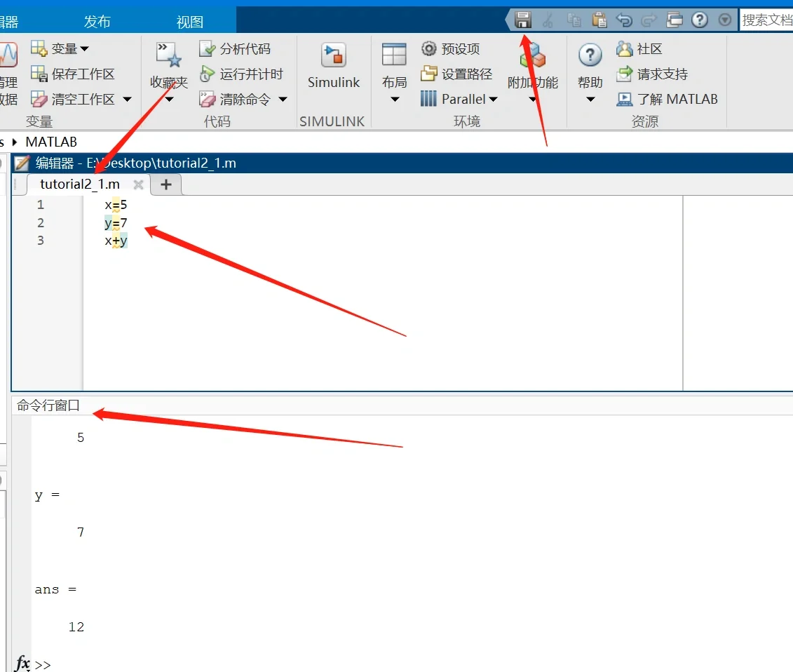Close the tutorial2_1.m tab
This screenshot has width=793, height=672.
138,184
